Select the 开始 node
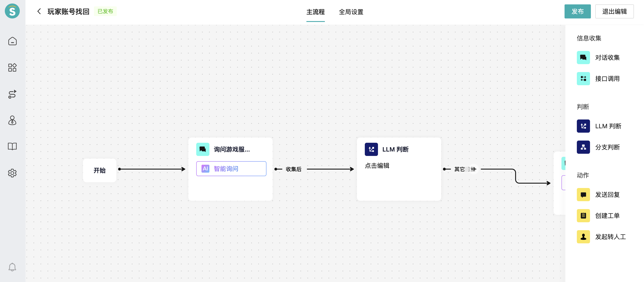This screenshot has height=282, width=644. [99, 170]
